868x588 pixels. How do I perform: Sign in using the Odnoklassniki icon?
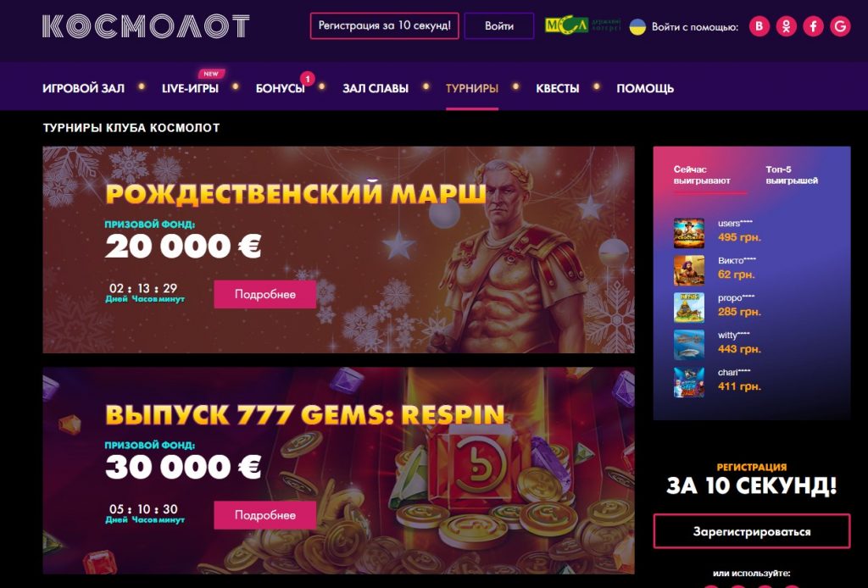coord(786,26)
